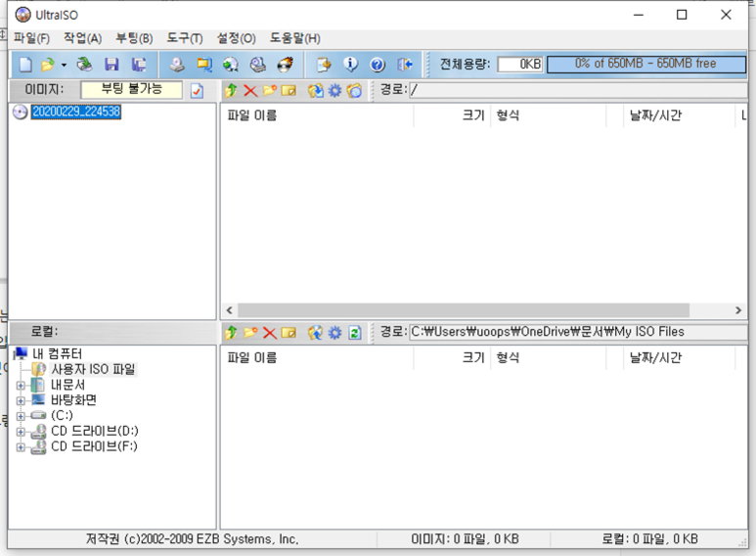Click the image pane Add/Extract files icon
The image size is (756, 556).
coord(316,90)
